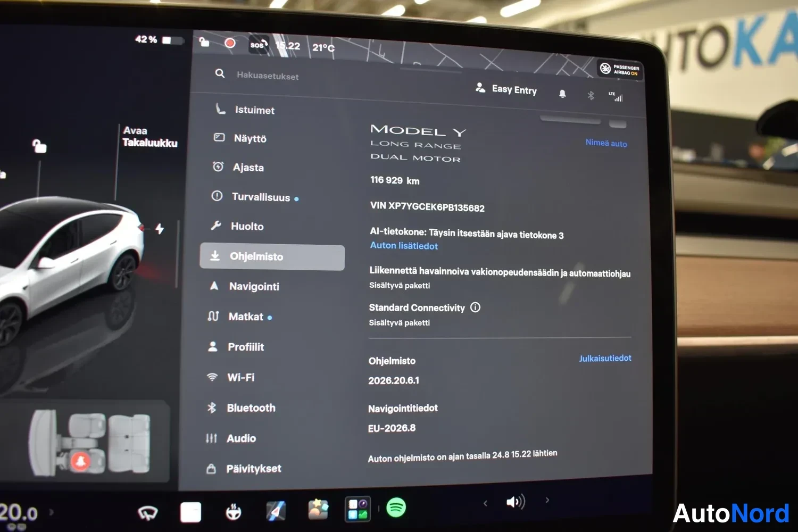Open the heated steering wheel control
Screen dimensions: 798x532
233,512
